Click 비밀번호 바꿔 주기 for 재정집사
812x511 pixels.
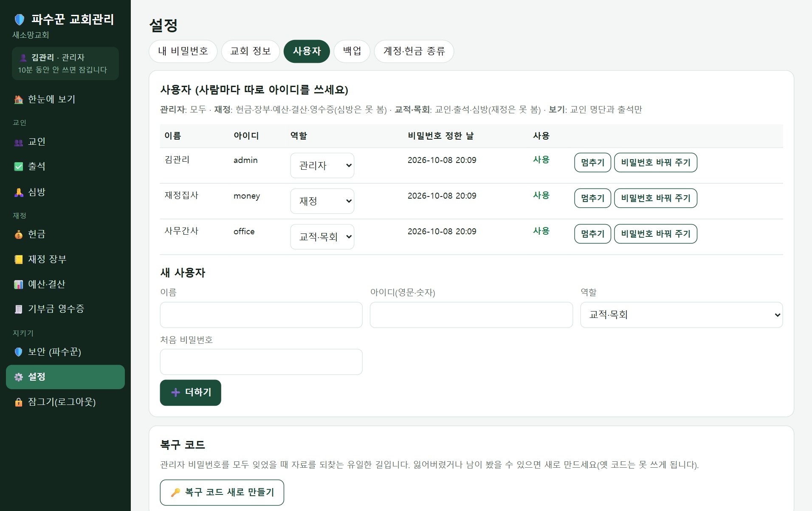coord(656,198)
